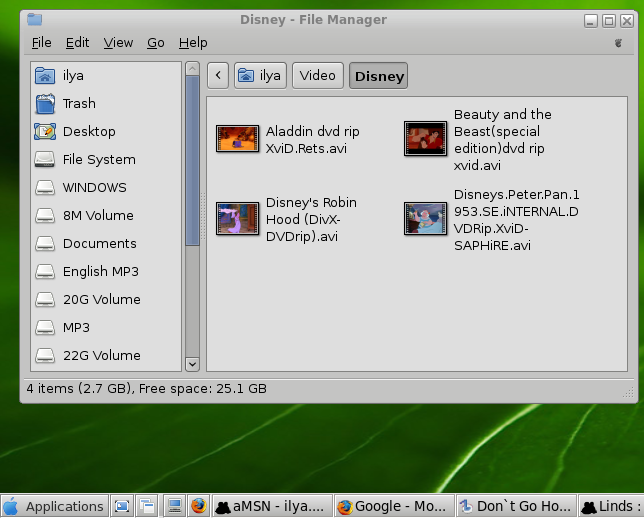Switch to the aMSN - ilya taskbar window
The height and width of the screenshot is (518, 644).
click(272, 506)
